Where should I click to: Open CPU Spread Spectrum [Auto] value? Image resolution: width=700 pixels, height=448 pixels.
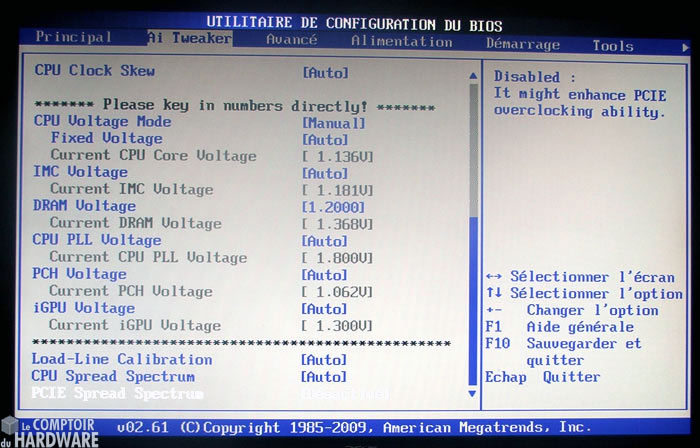(x=324, y=377)
